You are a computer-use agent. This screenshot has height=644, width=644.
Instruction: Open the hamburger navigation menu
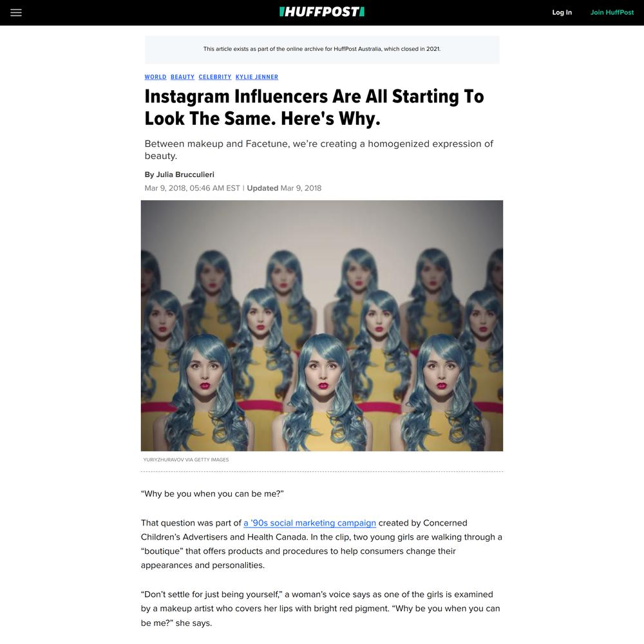16,12
